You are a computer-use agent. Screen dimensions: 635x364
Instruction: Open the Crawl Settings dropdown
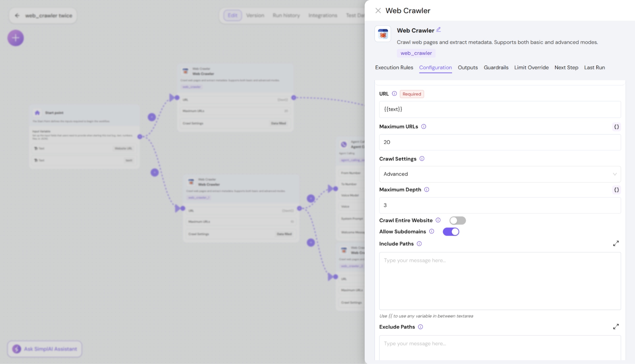point(500,174)
